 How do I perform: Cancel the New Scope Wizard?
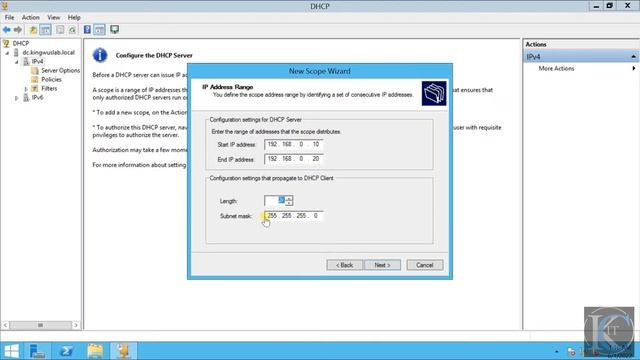point(424,265)
